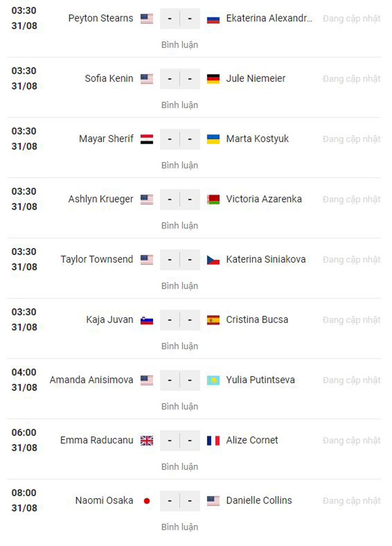Click the Japanese flag next to Naomi Osaka

pyautogui.click(x=147, y=501)
